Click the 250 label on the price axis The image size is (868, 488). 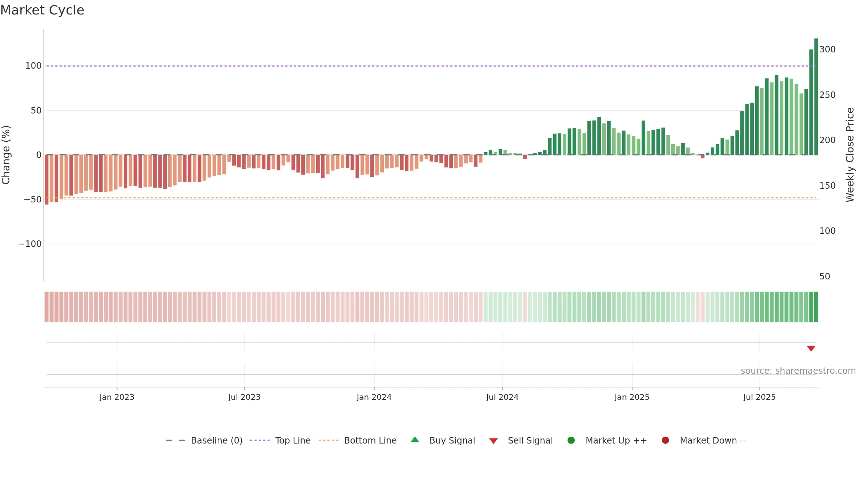pos(827,95)
